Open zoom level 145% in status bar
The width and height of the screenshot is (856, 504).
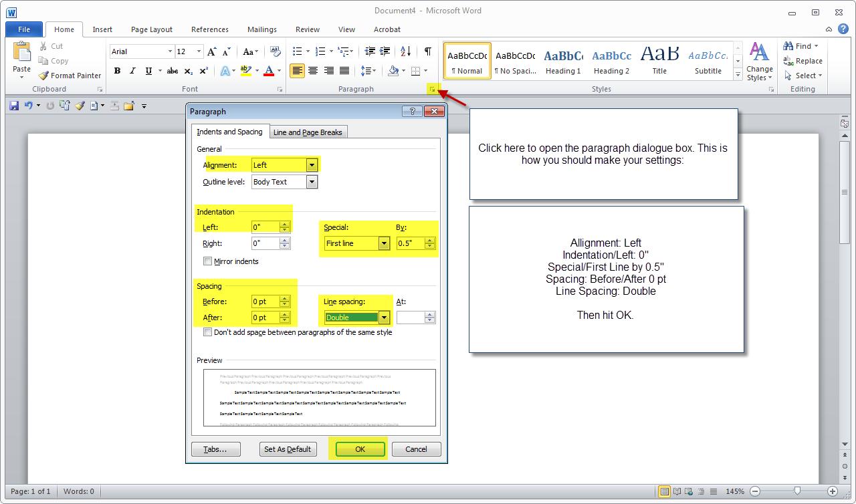[734, 491]
